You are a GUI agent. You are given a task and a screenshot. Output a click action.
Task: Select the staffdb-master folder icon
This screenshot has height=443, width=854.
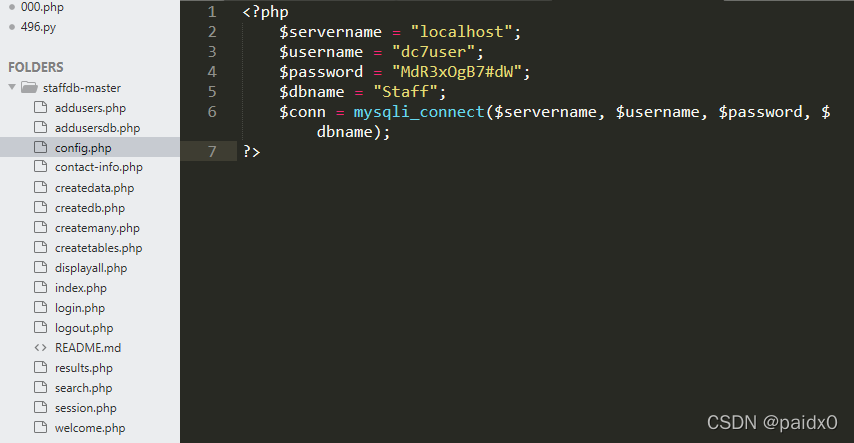pyautogui.click(x=29, y=87)
